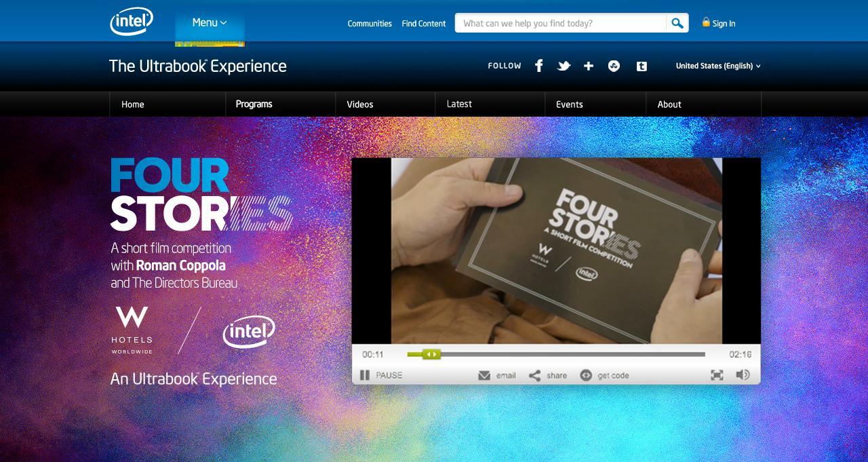Select the Events navigation item

(x=569, y=104)
